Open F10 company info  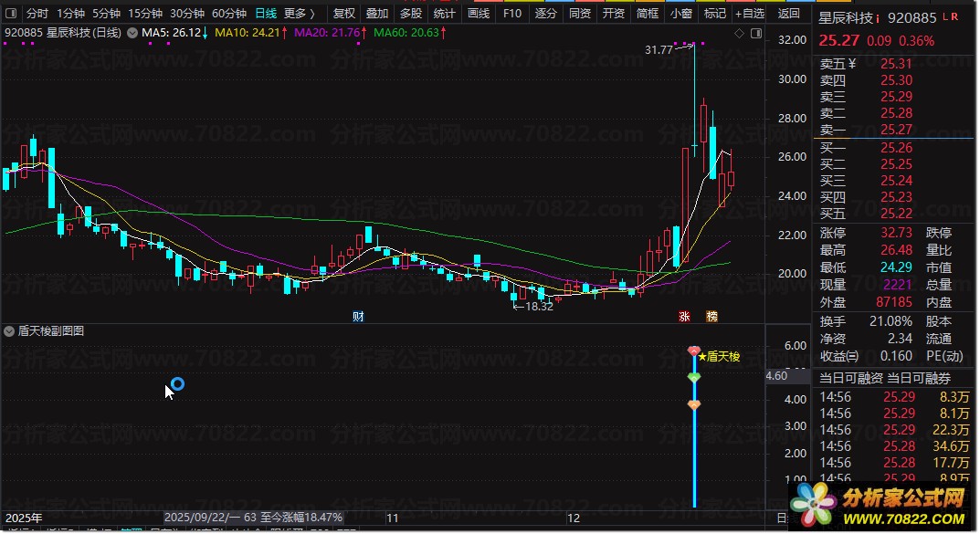pyautogui.click(x=511, y=13)
